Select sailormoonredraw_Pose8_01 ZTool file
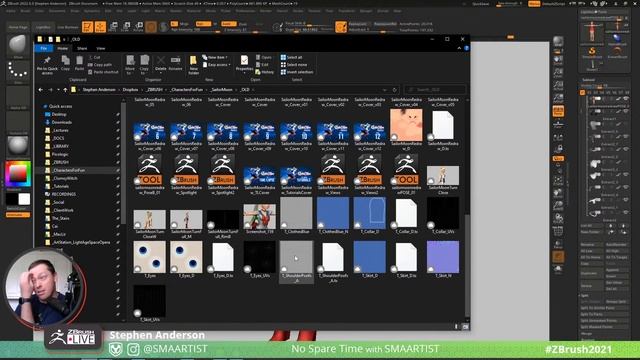This screenshot has height=360, width=640. coord(149,174)
